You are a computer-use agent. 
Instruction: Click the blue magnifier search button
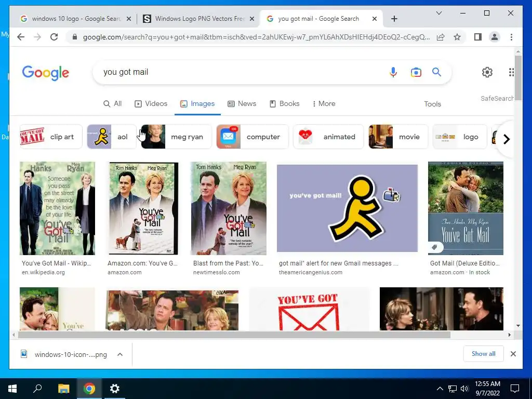(x=436, y=72)
